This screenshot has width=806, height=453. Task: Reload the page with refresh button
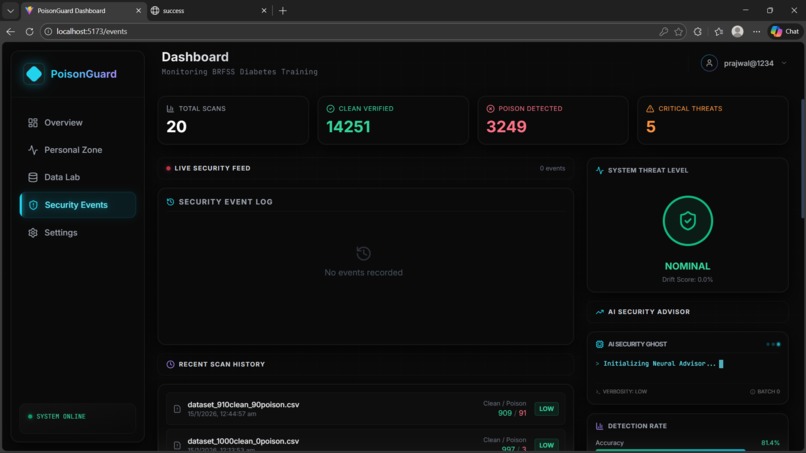click(x=29, y=31)
